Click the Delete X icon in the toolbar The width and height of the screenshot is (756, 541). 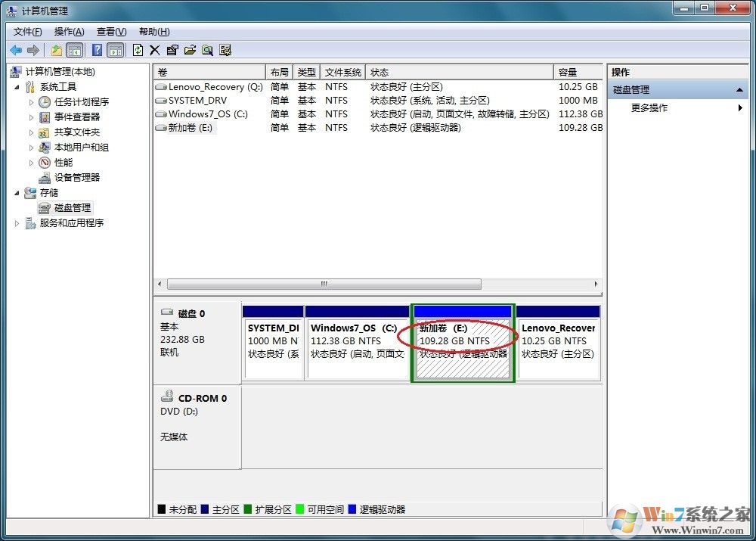click(x=155, y=50)
